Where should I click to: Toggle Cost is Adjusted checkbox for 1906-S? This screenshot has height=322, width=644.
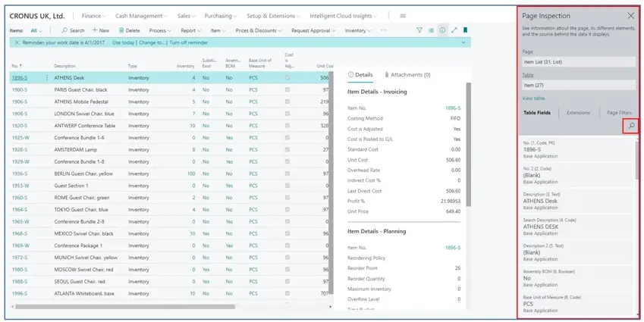(x=287, y=102)
